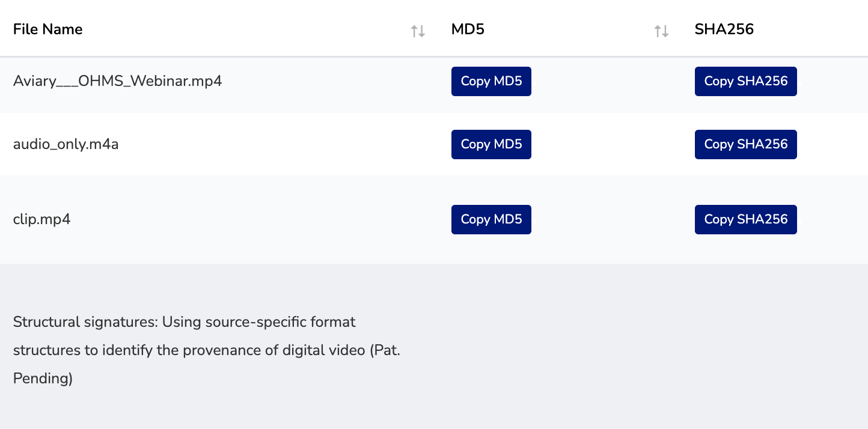The image size is (868, 429).
Task: Click the File Name column header
Action: point(48,29)
